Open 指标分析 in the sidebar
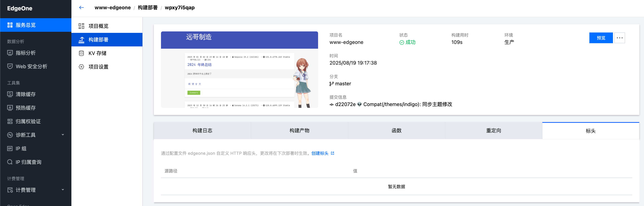Viewport: 644px width, 206px height. (26, 53)
